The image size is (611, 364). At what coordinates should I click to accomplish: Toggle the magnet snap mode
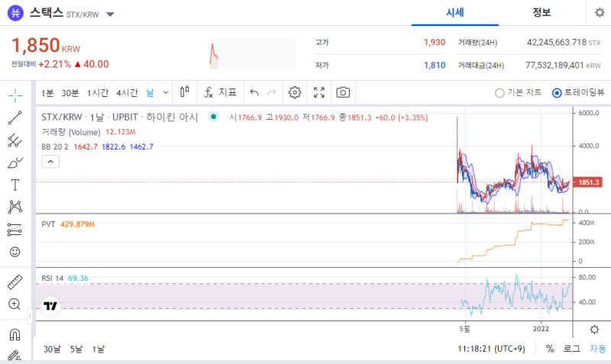[x=15, y=334]
